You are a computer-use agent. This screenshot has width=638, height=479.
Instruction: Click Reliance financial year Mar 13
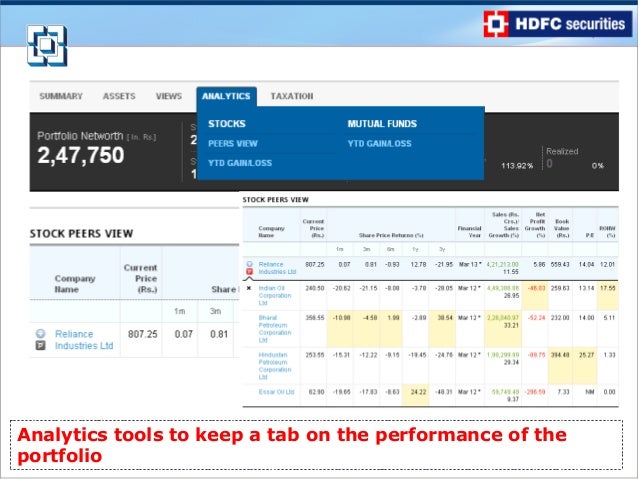[470, 265]
